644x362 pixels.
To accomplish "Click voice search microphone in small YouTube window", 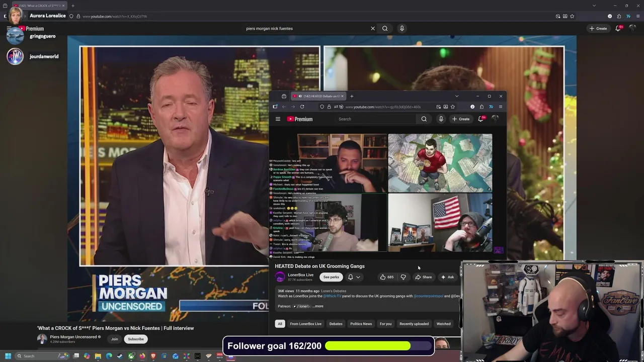I will pyautogui.click(x=441, y=119).
